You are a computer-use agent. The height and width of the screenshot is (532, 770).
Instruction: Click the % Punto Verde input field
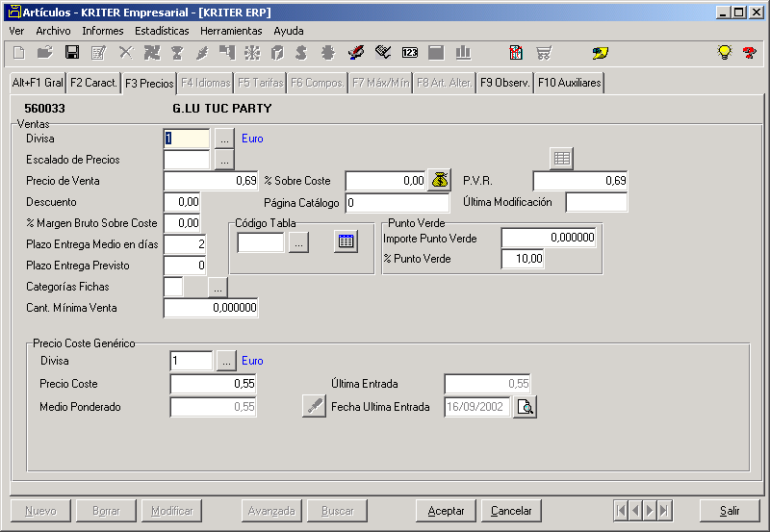(x=523, y=259)
